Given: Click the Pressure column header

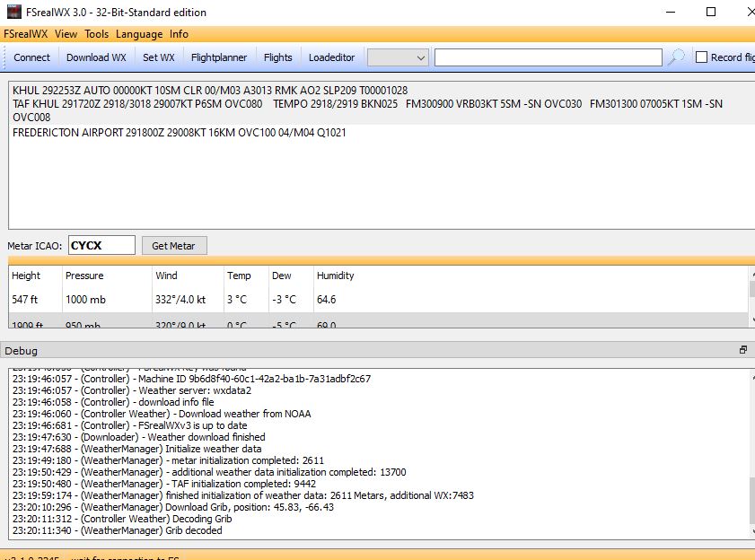Looking at the screenshot, I should click(84, 276).
